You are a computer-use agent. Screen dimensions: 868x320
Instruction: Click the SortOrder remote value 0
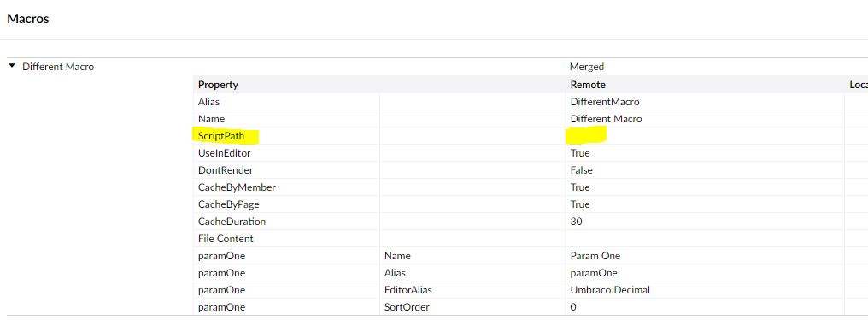[x=573, y=307]
